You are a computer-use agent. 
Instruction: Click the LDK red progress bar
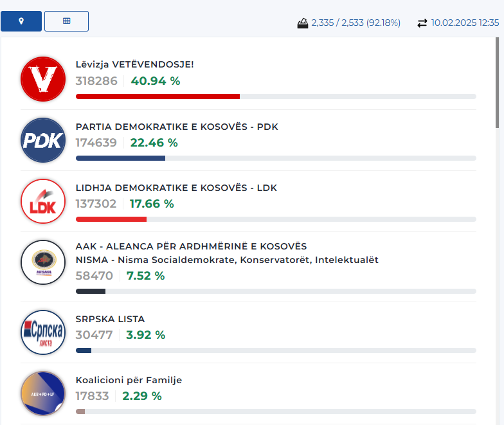point(111,219)
